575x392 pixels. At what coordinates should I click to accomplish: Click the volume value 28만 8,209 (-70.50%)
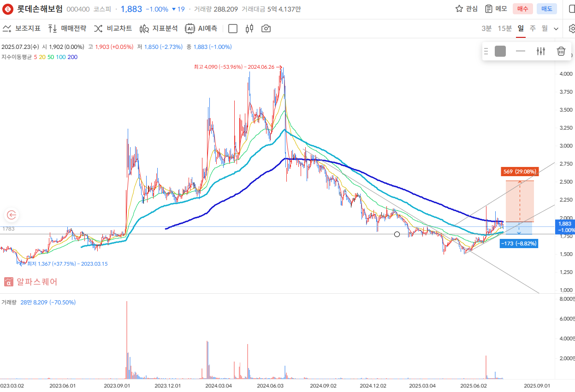pos(48,303)
